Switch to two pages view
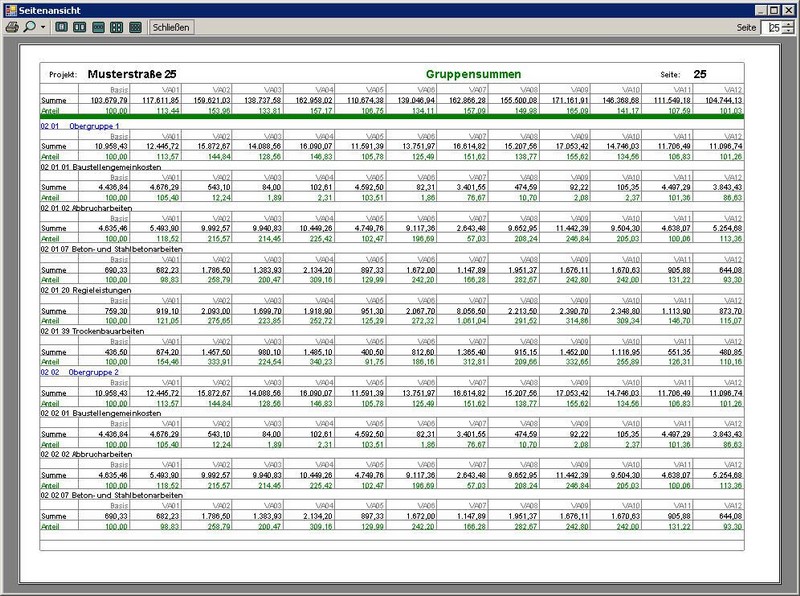800x596 pixels. (x=80, y=27)
